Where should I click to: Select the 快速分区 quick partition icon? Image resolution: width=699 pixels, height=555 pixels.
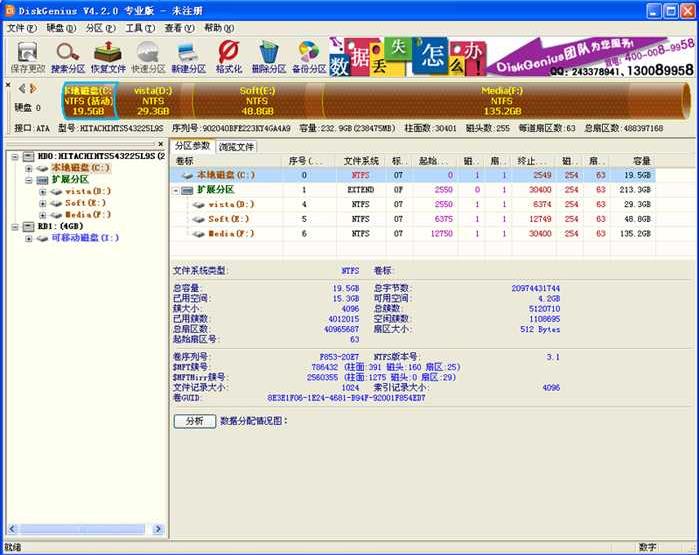[148, 56]
